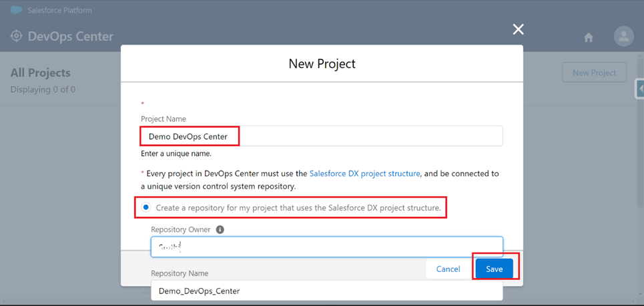Click the Salesforce Platform header text

tap(59, 10)
